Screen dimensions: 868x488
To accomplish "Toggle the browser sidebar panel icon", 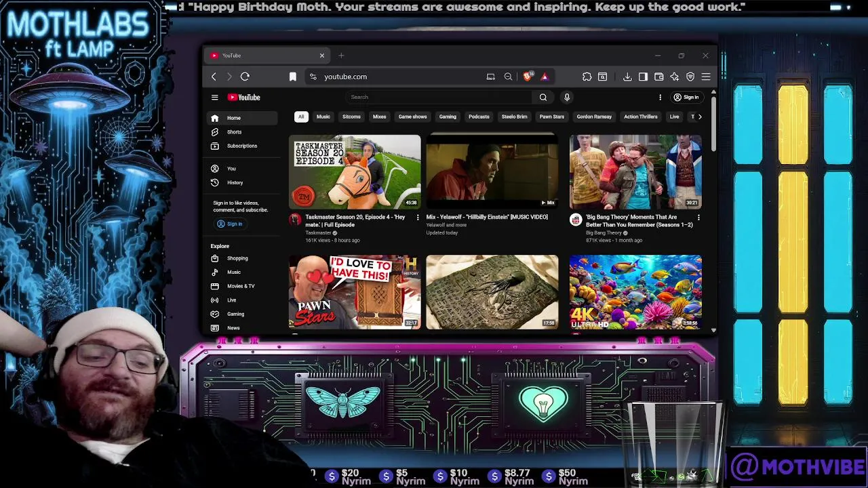I will 643,77.
